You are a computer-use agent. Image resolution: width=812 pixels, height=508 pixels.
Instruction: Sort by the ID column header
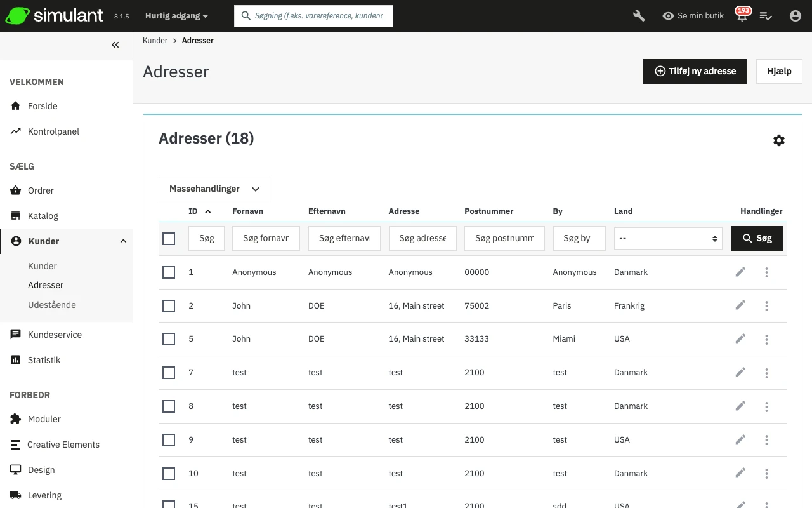(x=193, y=211)
